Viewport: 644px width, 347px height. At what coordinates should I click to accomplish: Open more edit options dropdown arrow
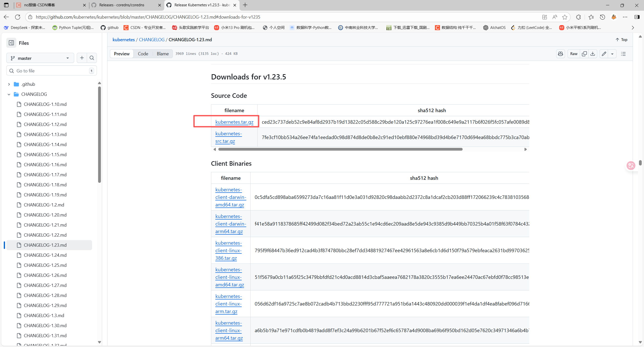pos(612,54)
